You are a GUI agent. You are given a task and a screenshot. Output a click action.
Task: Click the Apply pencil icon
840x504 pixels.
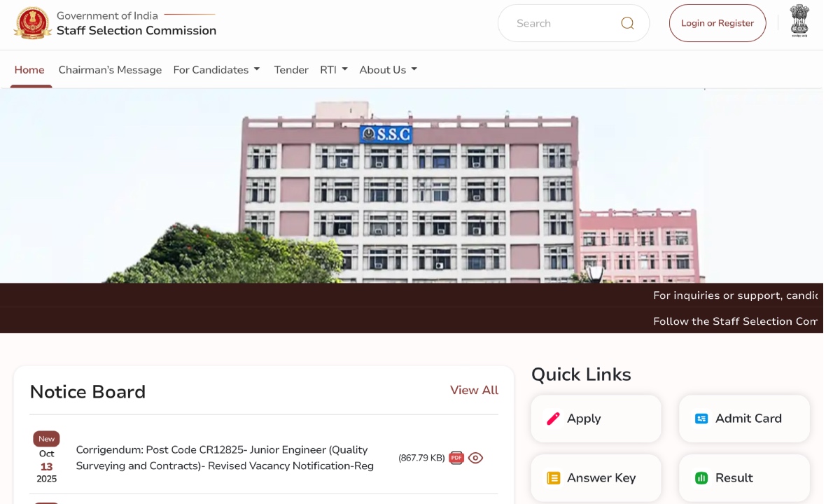pyautogui.click(x=553, y=419)
